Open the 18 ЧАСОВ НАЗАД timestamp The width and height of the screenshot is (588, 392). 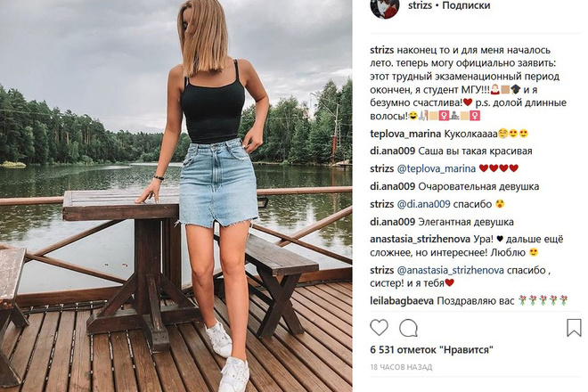point(401,367)
